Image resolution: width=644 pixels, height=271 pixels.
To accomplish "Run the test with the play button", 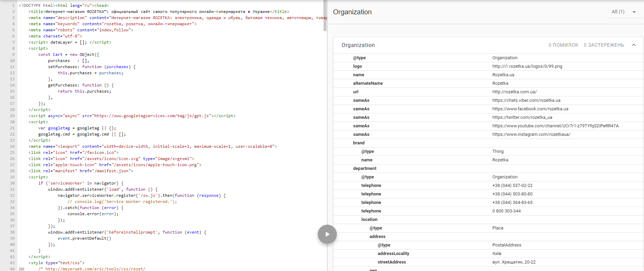I will [x=327, y=234].
